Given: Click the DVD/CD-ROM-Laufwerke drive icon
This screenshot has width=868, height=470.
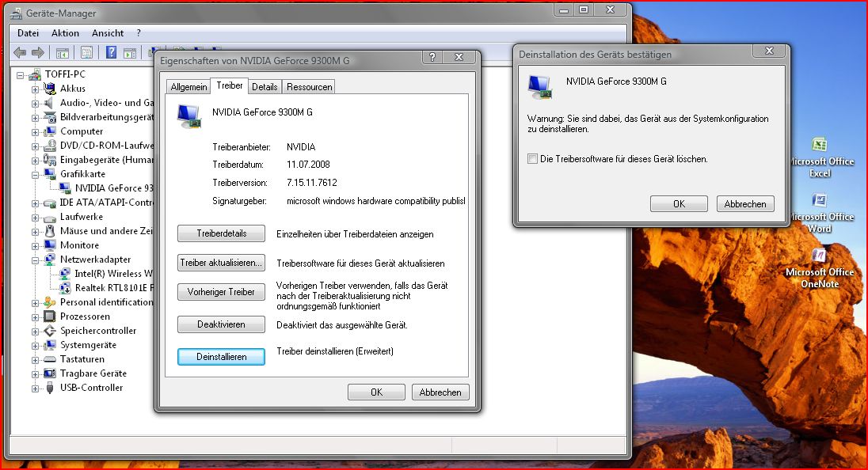Looking at the screenshot, I should coord(50,146).
